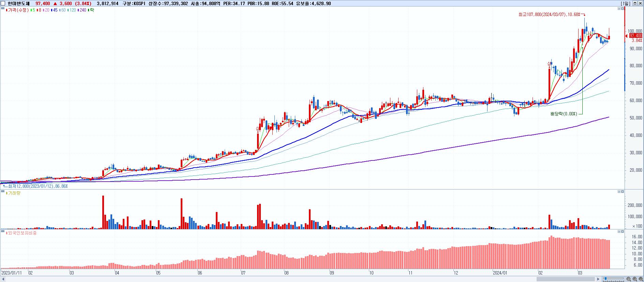Click the 2024/01 date axis label

(500, 273)
